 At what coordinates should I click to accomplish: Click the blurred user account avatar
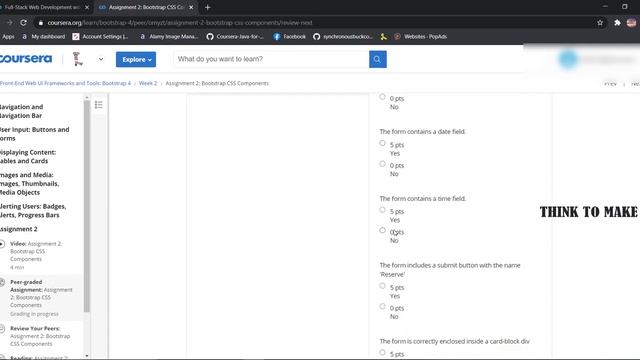pyautogui.click(x=568, y=60)
